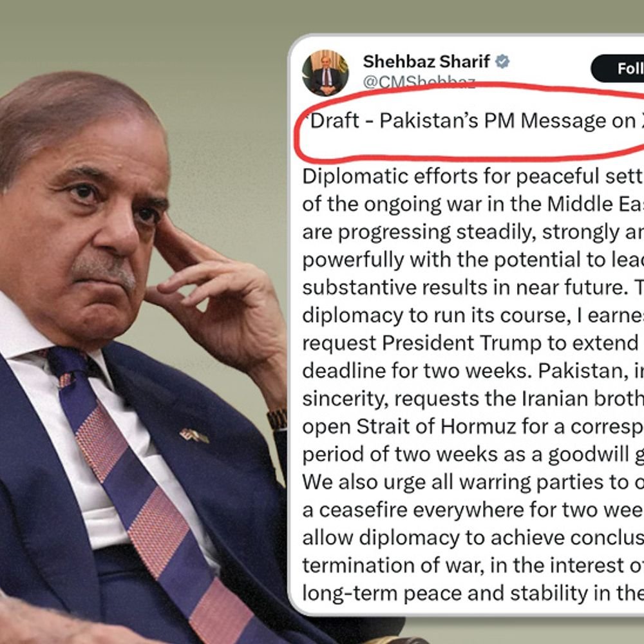Open the @CMShehbaz handle link
The height and width of the screenshot is (644, 644).
pos(419,82)
